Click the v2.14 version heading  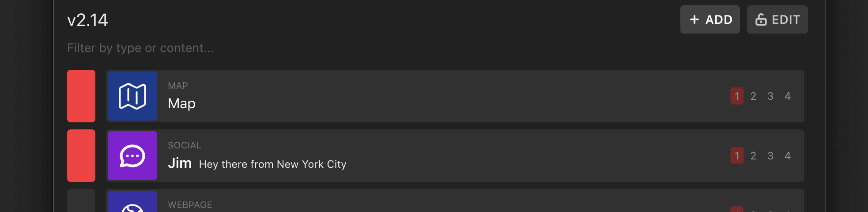point(87,20)
